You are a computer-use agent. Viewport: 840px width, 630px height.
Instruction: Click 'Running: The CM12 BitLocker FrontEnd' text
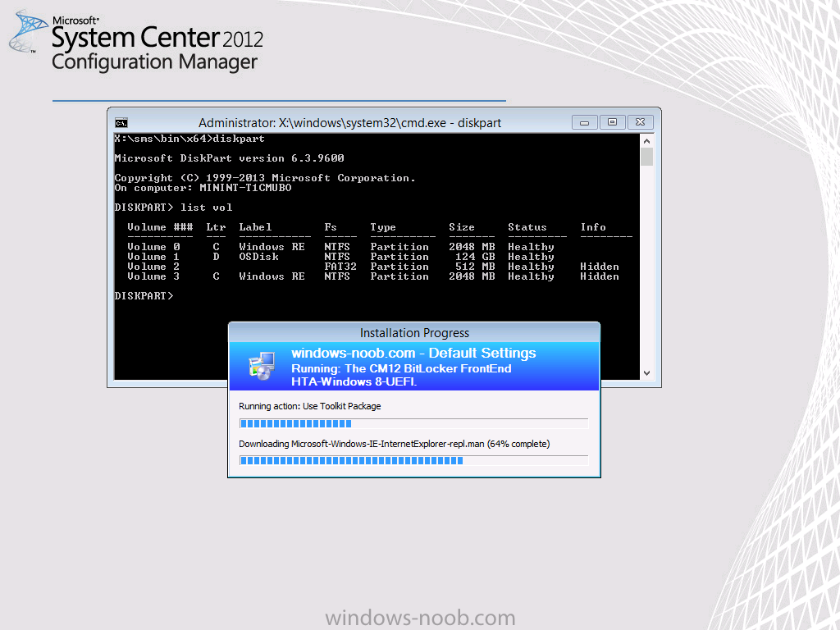click(401, 368)
